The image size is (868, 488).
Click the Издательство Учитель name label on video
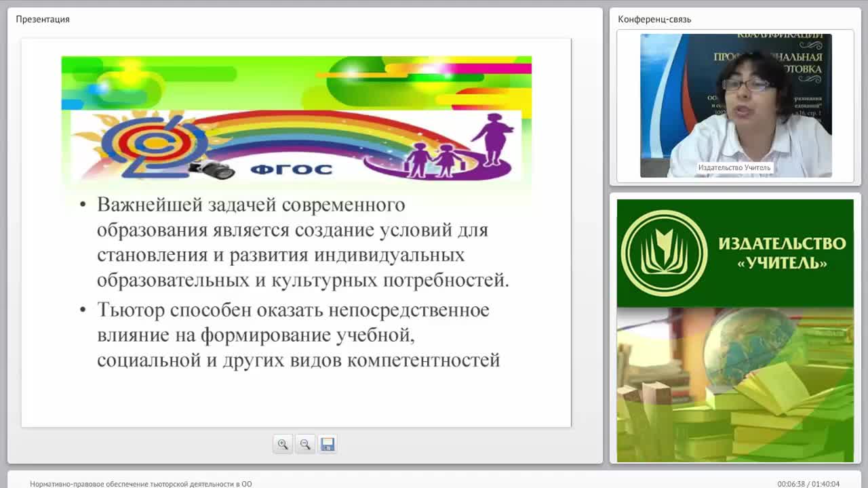[734, 167]
